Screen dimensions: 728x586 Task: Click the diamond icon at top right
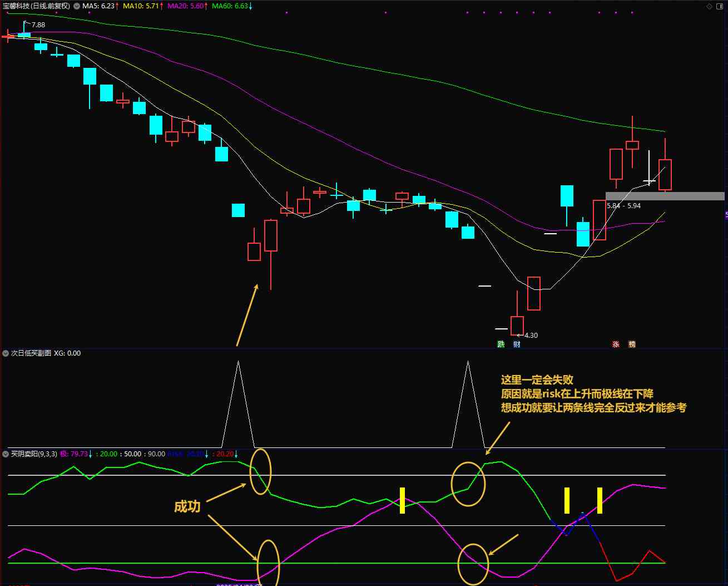click(x=709, y=6)
